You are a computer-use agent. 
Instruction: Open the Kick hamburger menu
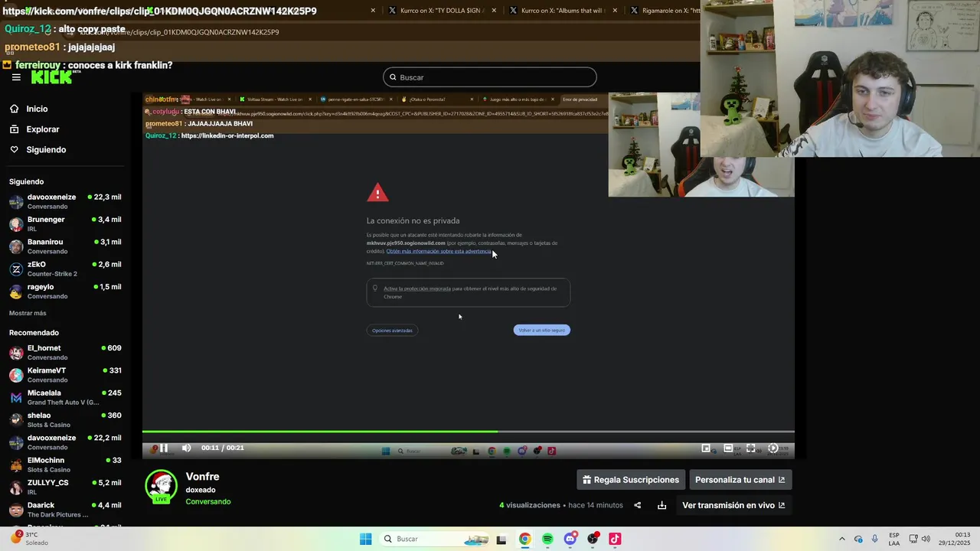[x=16, y=77]
